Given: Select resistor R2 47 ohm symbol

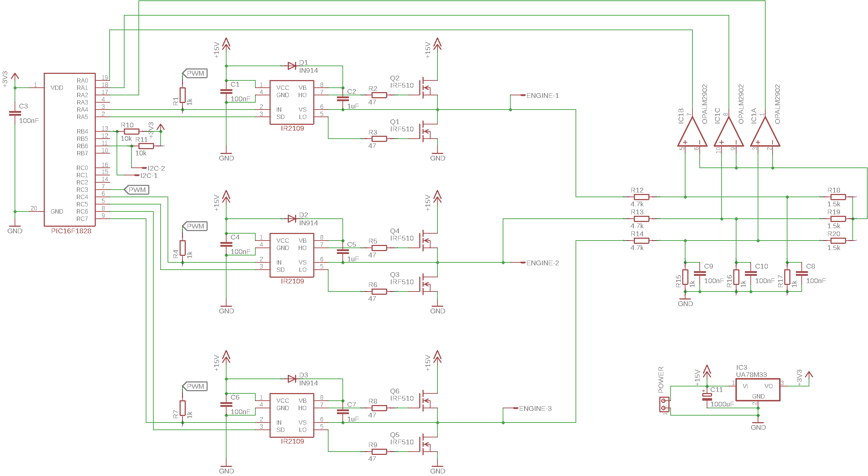Looking at the screenshot, I should (379, 95).
